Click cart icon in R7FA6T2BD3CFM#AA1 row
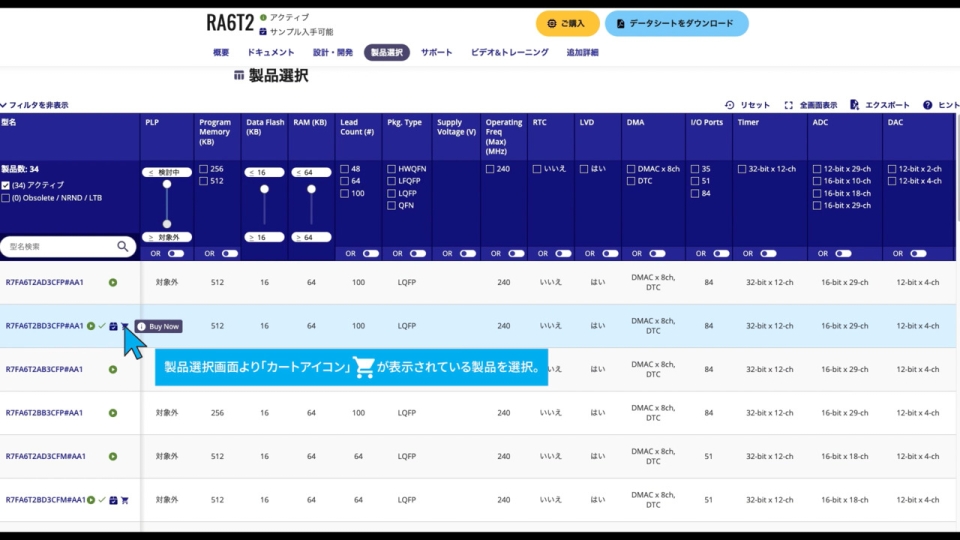The width and height of the screenshot is (960, 540). click(x=125, y=500)
